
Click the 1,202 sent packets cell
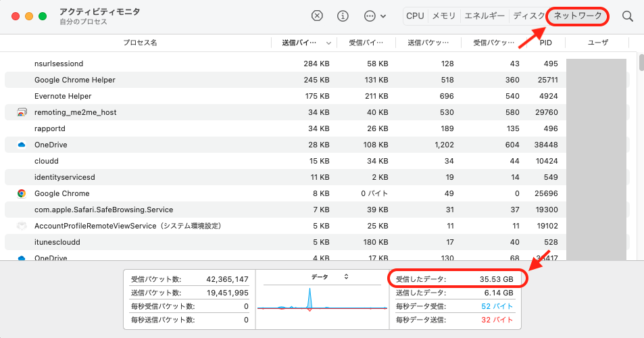[444, 145]
